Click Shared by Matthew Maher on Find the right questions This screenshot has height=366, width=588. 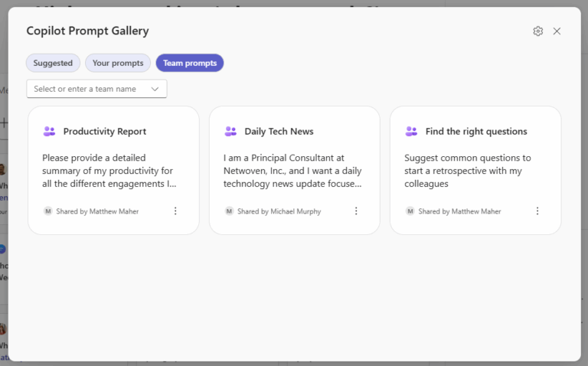coord(459,211)
